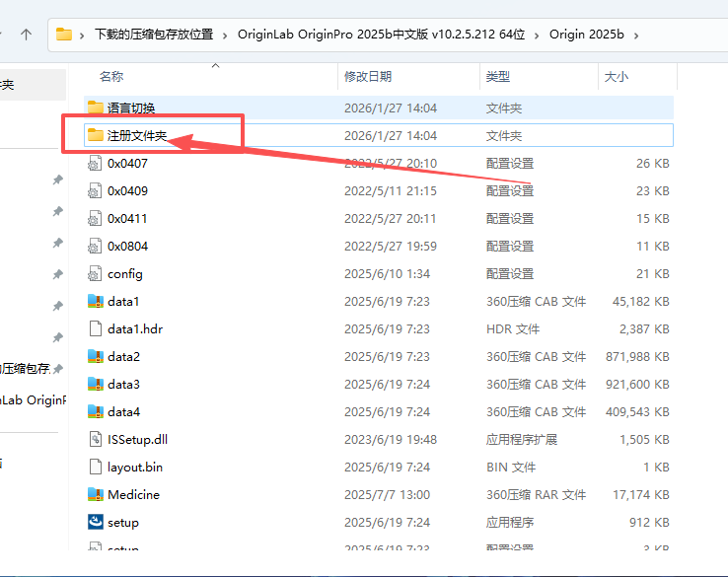Screen dimensions: 728x577
Task: Click the 921,600 KB size cell
Action: 637,385
